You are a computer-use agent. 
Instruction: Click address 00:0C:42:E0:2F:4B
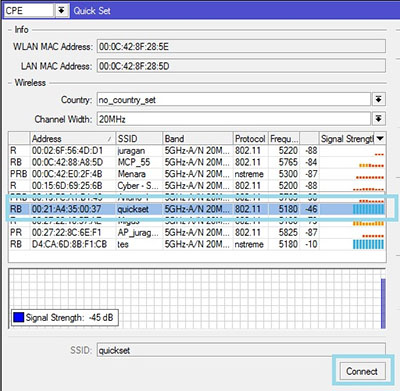tap(67, 174)
